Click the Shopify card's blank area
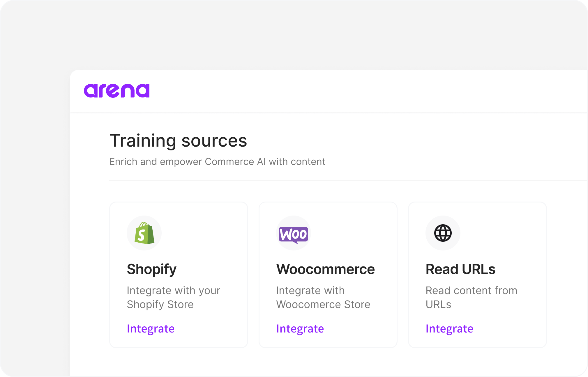 click(210, 236)
